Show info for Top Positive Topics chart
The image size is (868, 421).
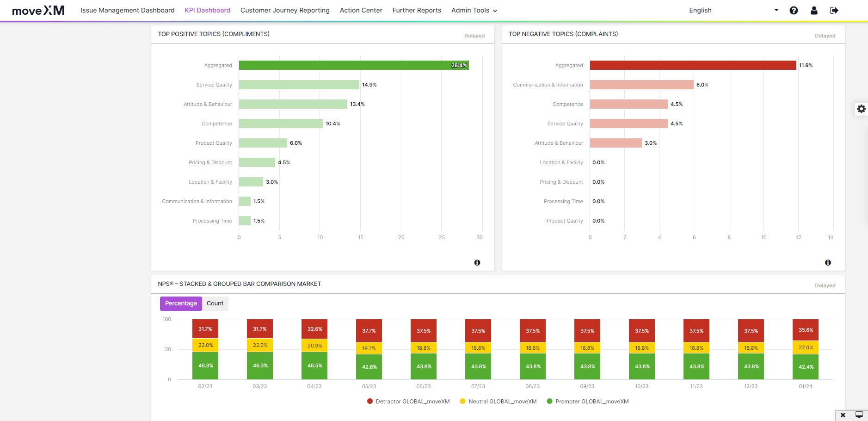[x=477, y=262]
